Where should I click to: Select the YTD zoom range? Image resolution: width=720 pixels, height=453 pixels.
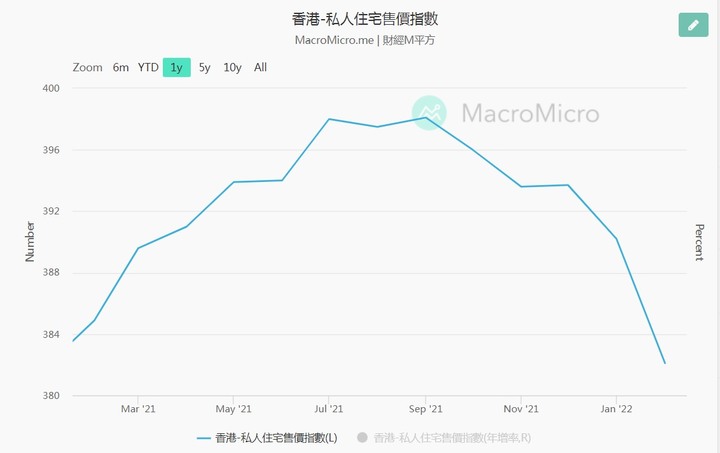[x=148, y=67]
